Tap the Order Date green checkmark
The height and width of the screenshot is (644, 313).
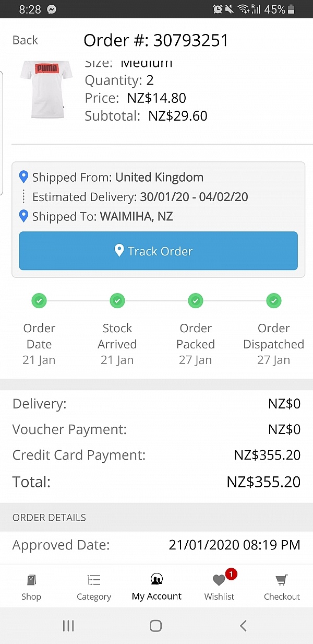[39, 301]
